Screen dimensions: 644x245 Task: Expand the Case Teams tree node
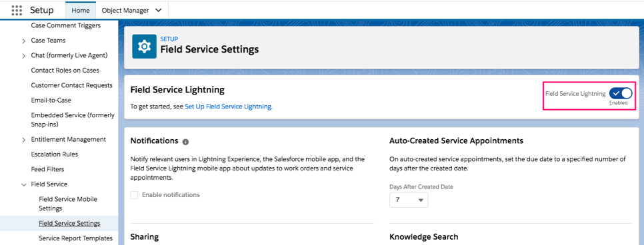pos(24,41)
